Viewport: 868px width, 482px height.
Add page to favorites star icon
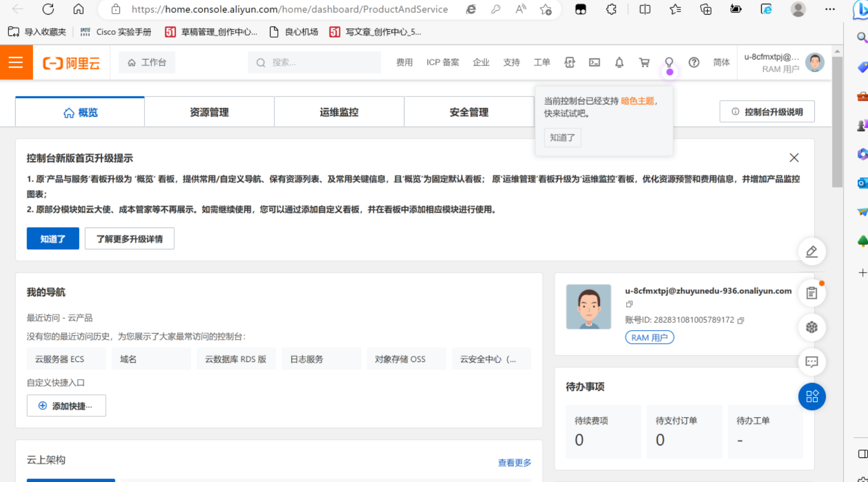pyautogui.click(x=546, y=9)
